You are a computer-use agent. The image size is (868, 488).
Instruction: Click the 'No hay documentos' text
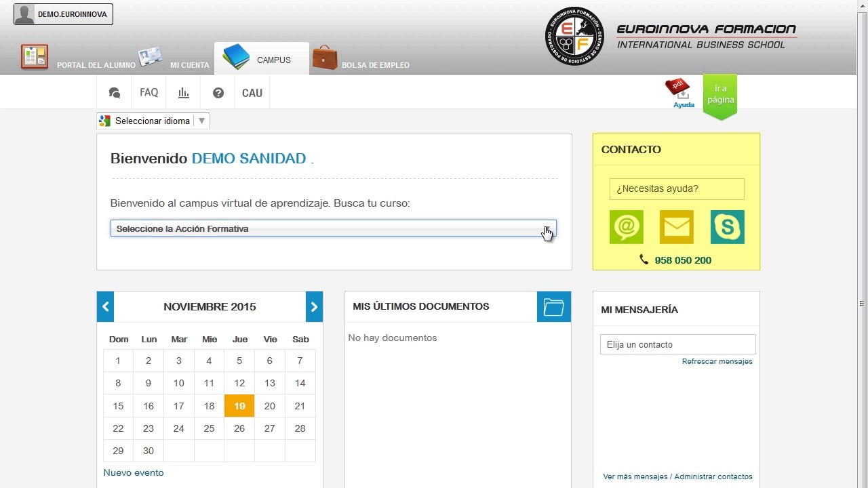coord(393,338)
